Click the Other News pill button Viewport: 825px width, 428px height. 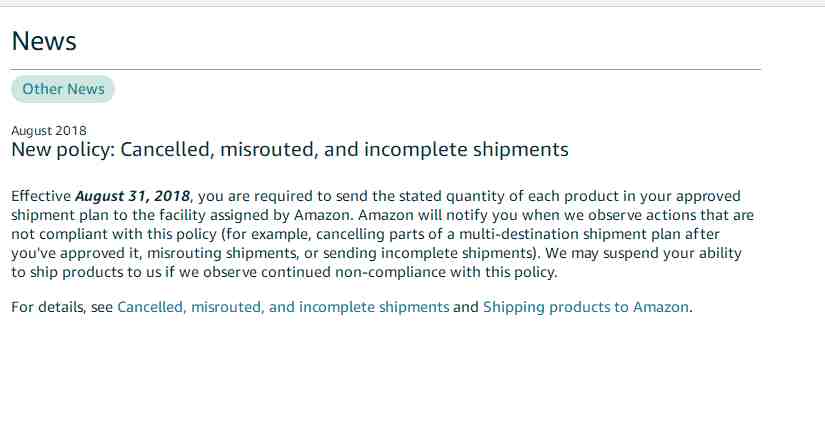pos(63,89)
